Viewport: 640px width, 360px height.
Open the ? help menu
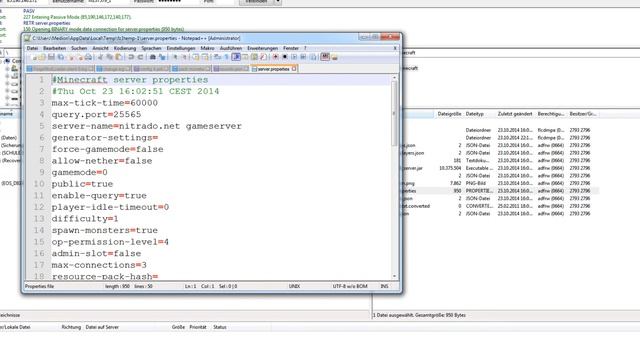click(x=305, y=48)
